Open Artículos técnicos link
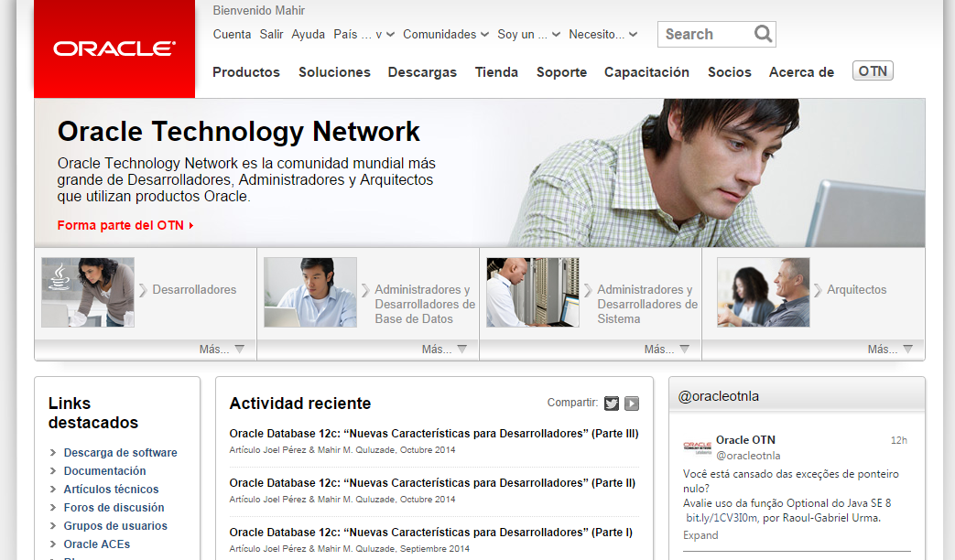Screen dimensions: 955x560 111,490
